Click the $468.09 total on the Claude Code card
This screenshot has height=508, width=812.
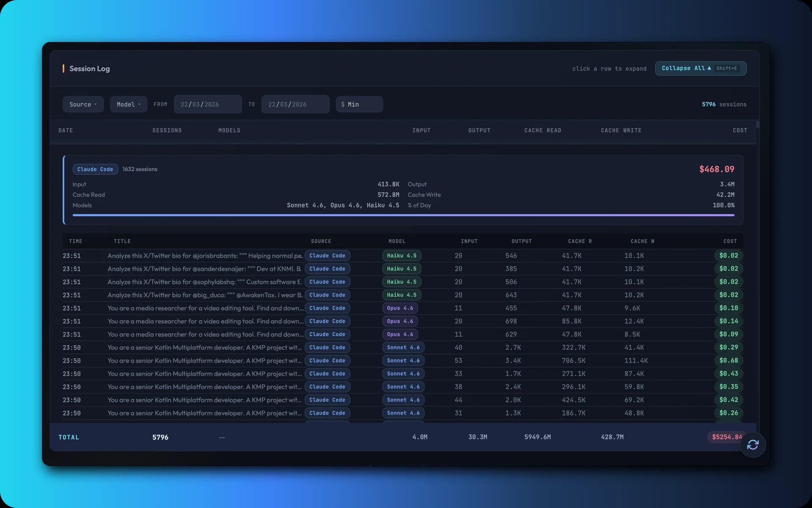pos(716,169)
